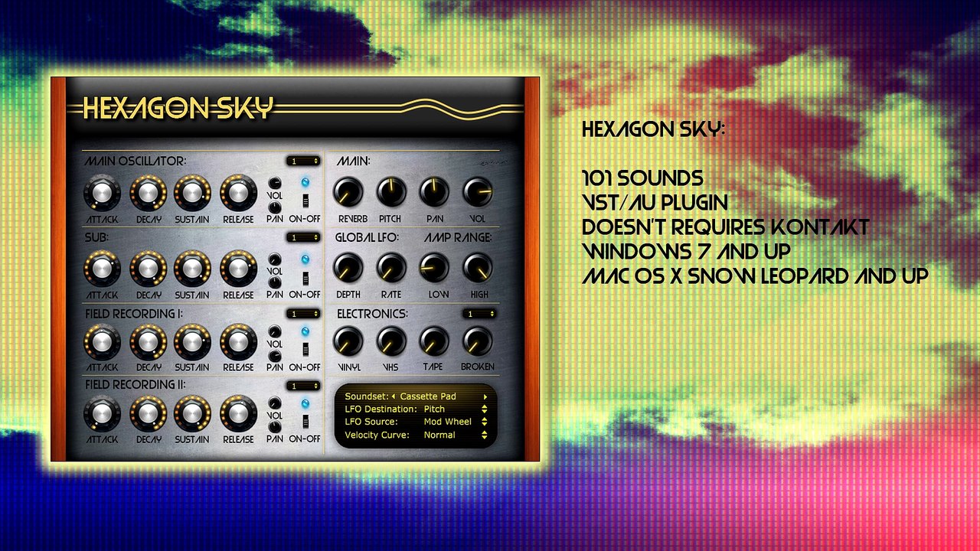Click the Pitch value for LFO Destination
This screenshot has width=980, height=551.
[x=434, y=409]
